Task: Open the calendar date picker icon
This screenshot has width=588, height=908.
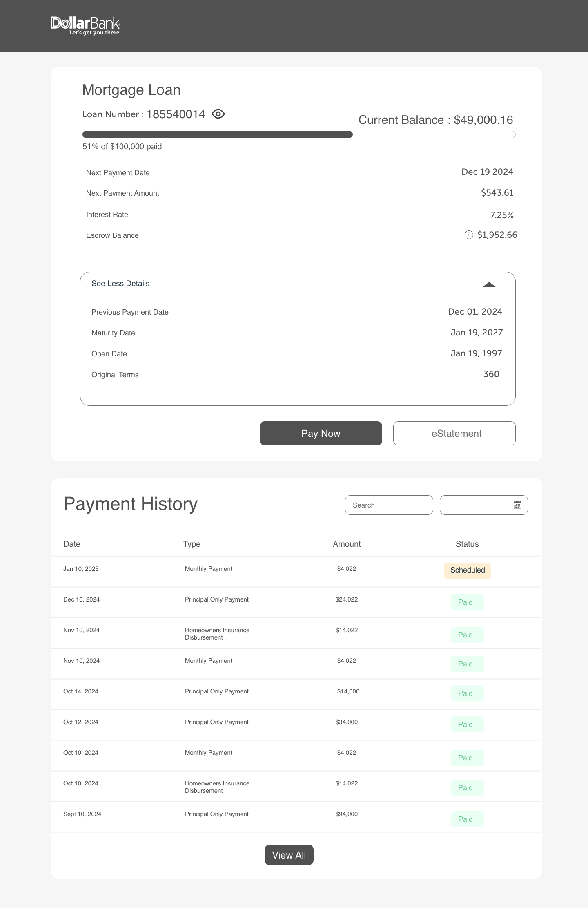Action: (517, 505)
